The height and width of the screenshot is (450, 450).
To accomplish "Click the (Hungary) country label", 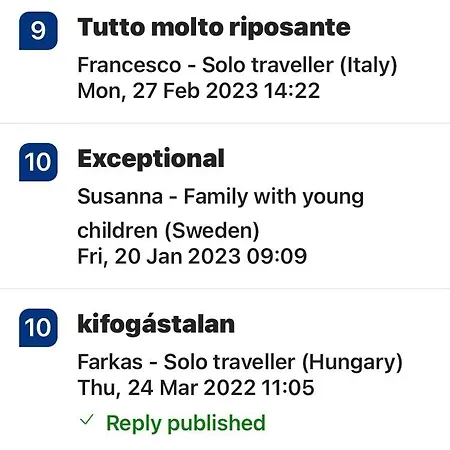I will point(352,363).
